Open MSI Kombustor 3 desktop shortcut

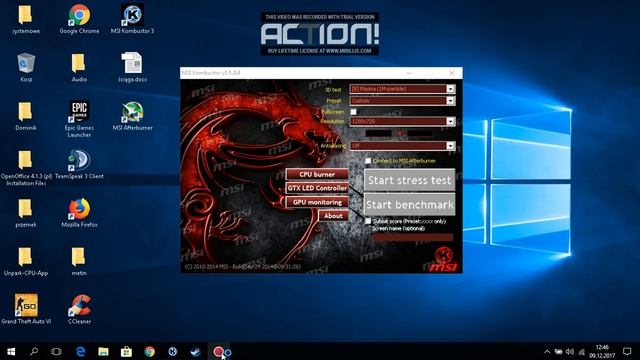point(132,19)
